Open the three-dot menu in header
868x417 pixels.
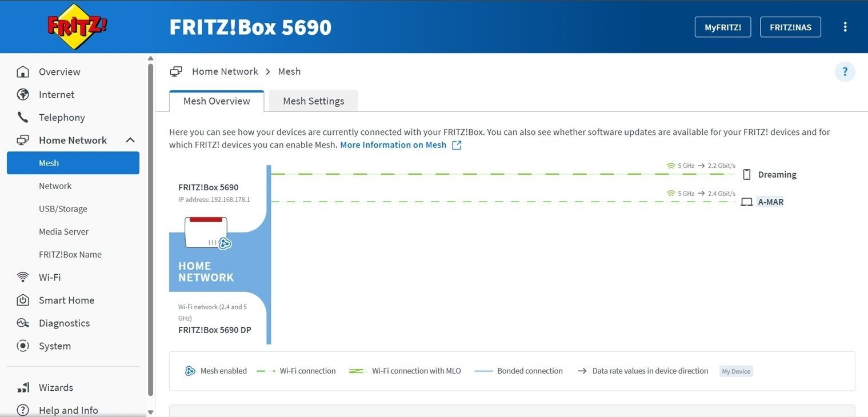click(x=845, y=27)
